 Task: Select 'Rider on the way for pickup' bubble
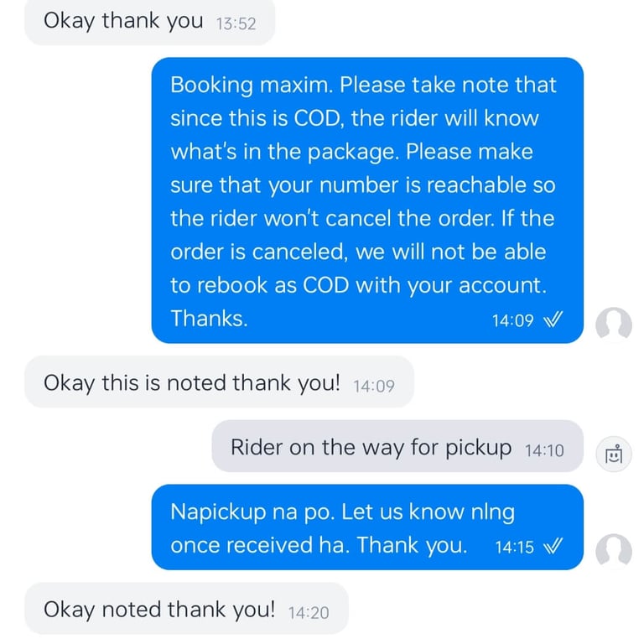pyautogui.click(x=397, y=446)
